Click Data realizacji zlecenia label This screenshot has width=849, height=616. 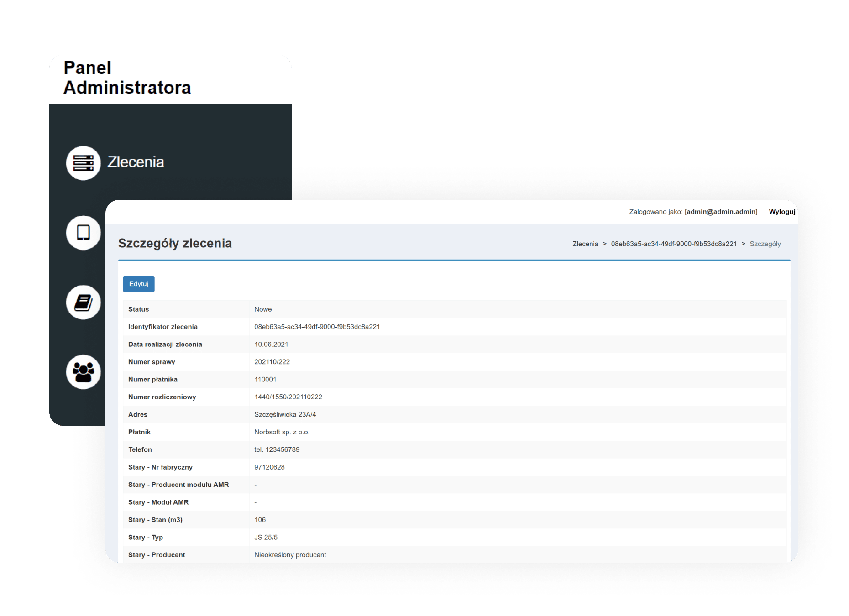coord(165,345)
